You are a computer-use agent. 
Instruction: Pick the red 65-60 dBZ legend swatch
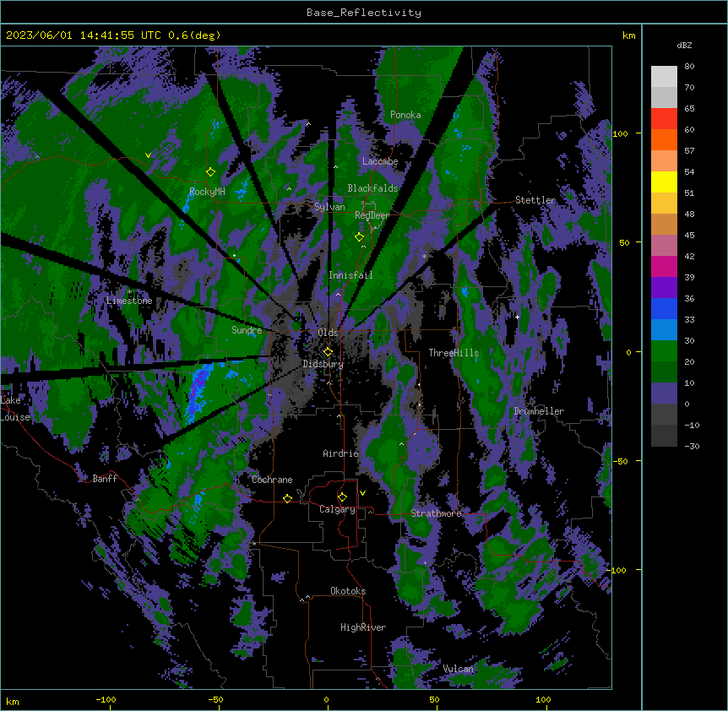tap(664, 118)
